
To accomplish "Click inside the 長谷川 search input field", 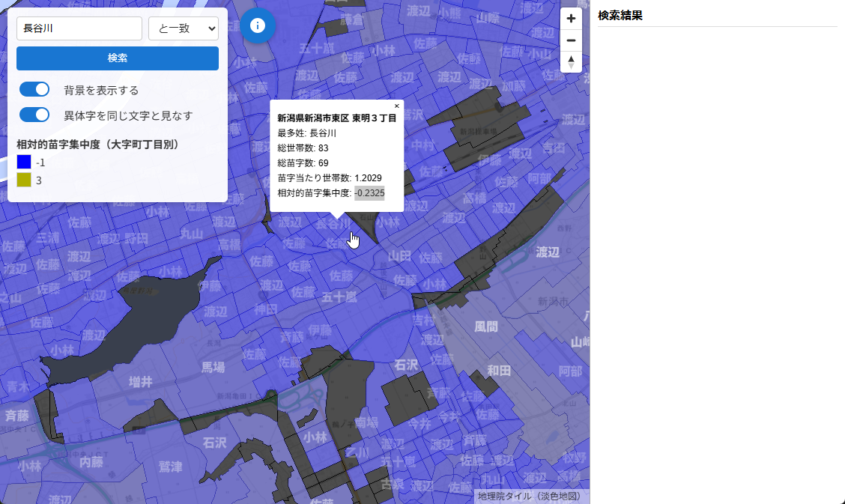I will (79, 28).
